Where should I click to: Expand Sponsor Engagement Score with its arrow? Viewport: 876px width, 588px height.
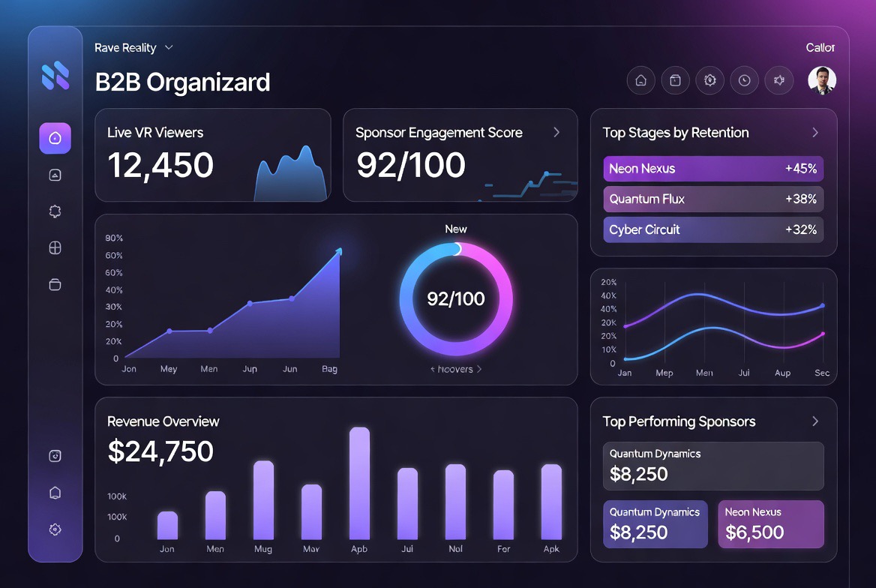tap(556, 133)
